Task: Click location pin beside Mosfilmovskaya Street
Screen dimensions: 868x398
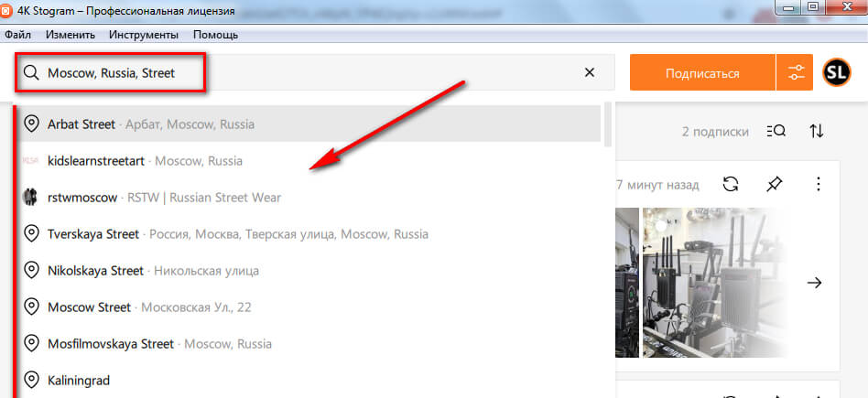Action: 31,343
